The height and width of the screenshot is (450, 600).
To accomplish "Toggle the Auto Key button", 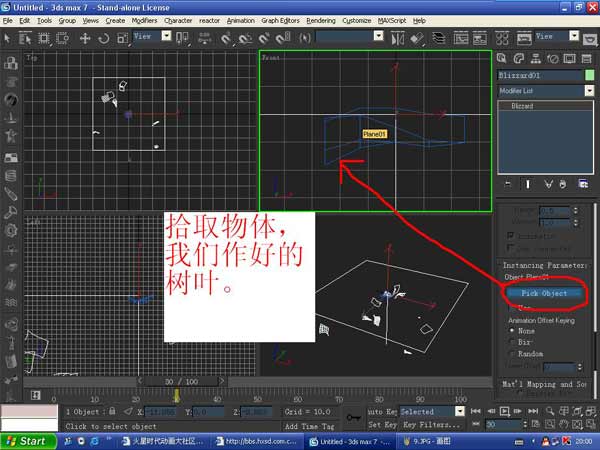I will [x=382, y=411].
